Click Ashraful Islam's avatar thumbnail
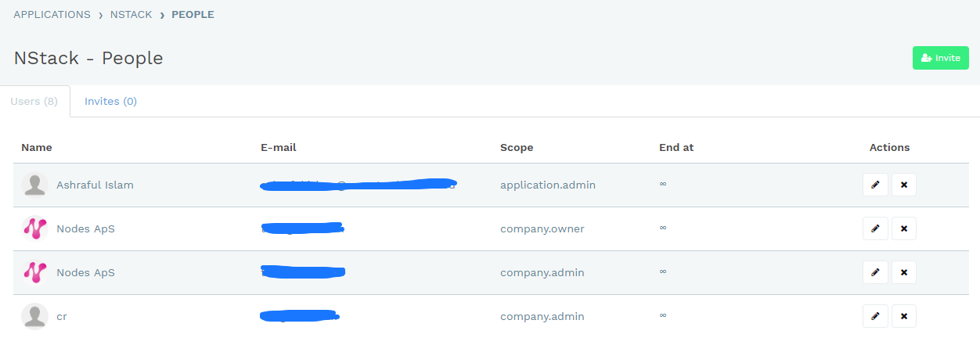 click(x=34, y=185)
